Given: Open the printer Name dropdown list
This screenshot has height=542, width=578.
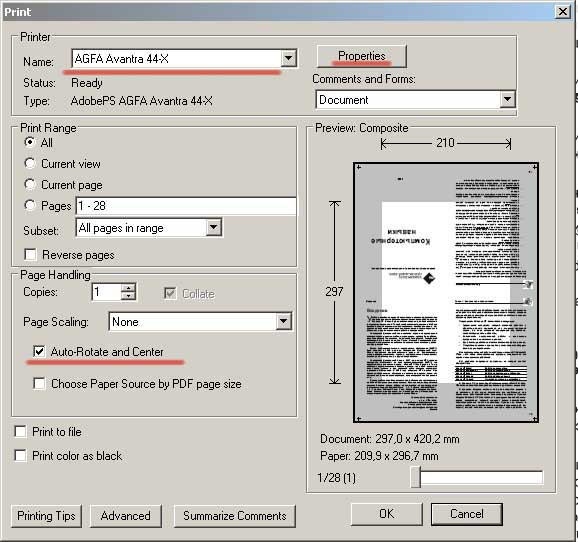Looking at the screenshot, I should click(x=288, y=58).
